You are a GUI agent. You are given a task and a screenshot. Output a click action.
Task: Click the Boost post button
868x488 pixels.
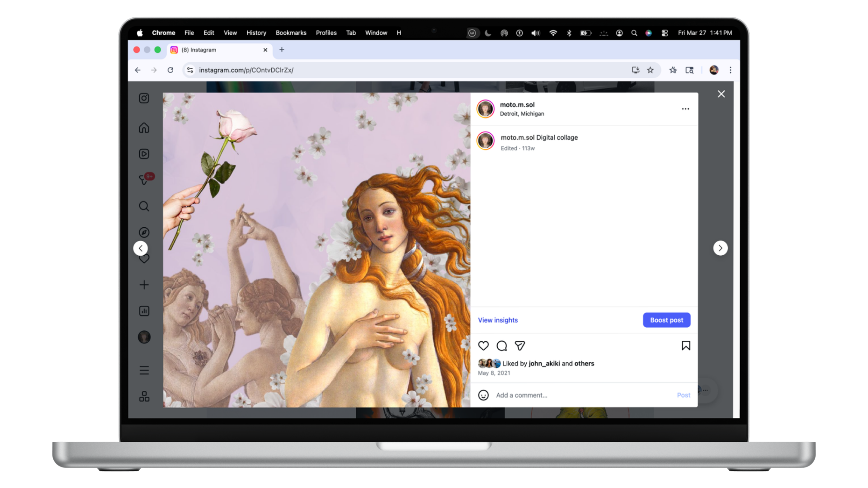pyautogui.click(x=666, y=320)
